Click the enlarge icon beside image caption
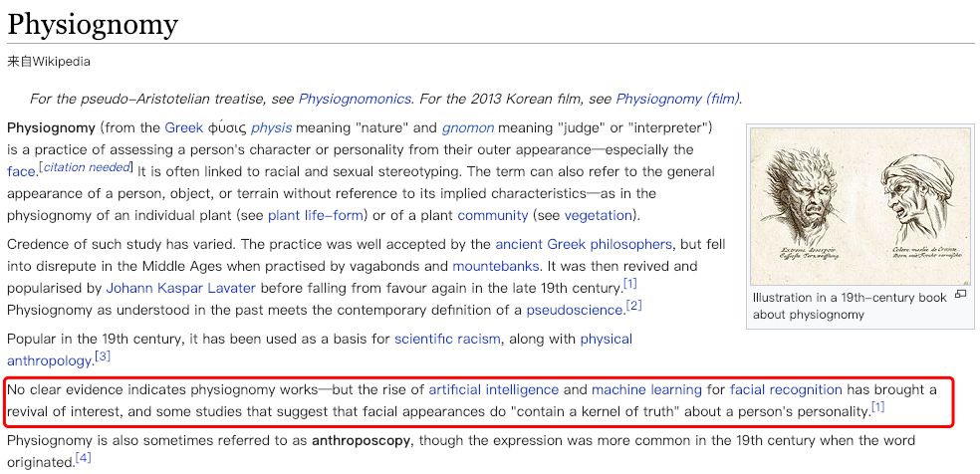The height and width of the screenshot is (474, 980). click(x=961, y=296)
